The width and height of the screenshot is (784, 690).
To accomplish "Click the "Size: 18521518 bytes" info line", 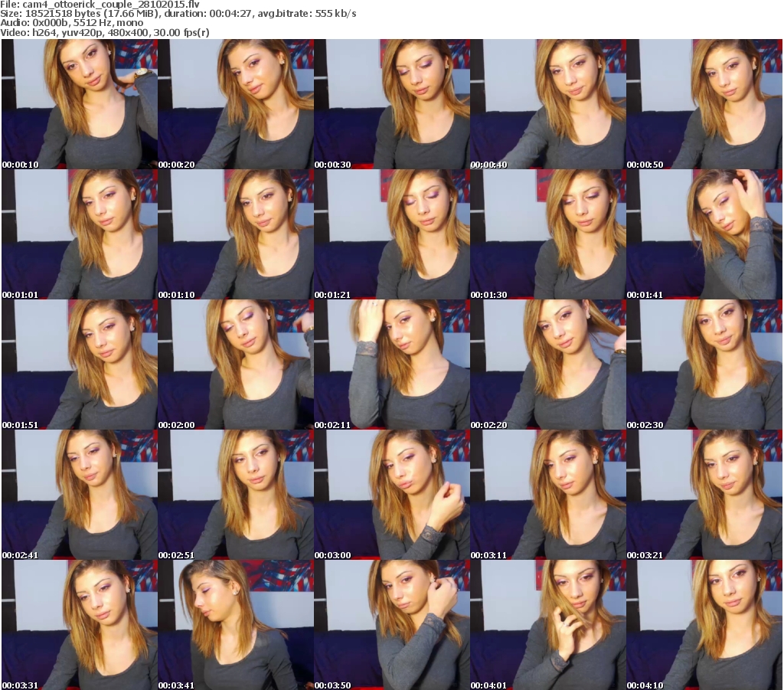I will click(x=178, y=14).
